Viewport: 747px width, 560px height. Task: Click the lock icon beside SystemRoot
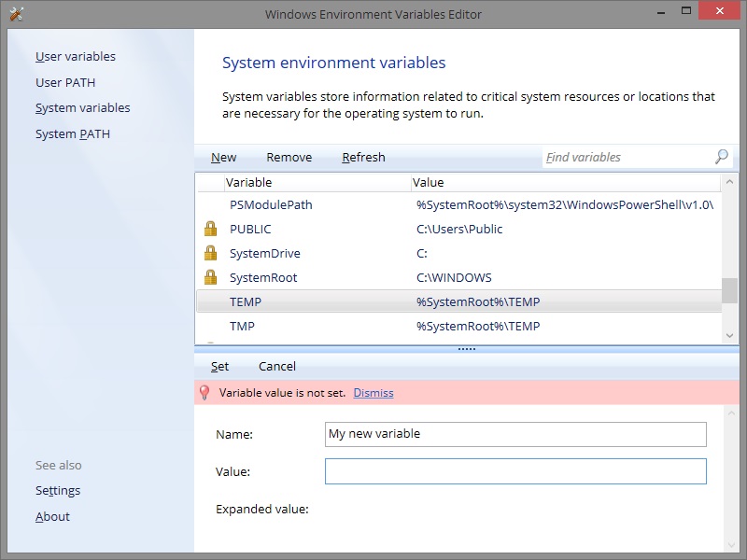click(211, 277)
